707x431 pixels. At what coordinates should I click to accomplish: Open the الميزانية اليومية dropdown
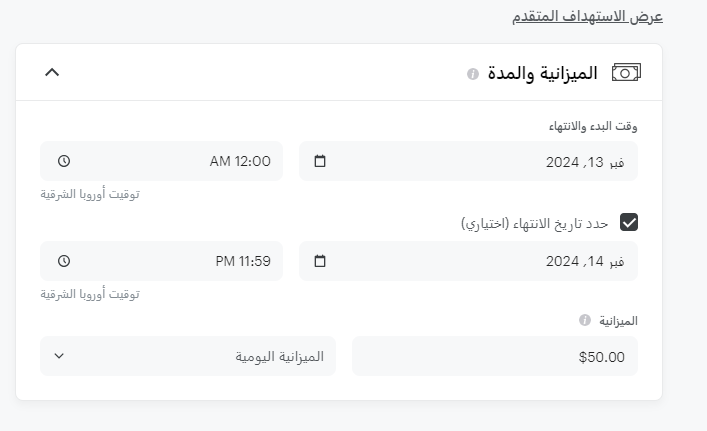point(188,356)
